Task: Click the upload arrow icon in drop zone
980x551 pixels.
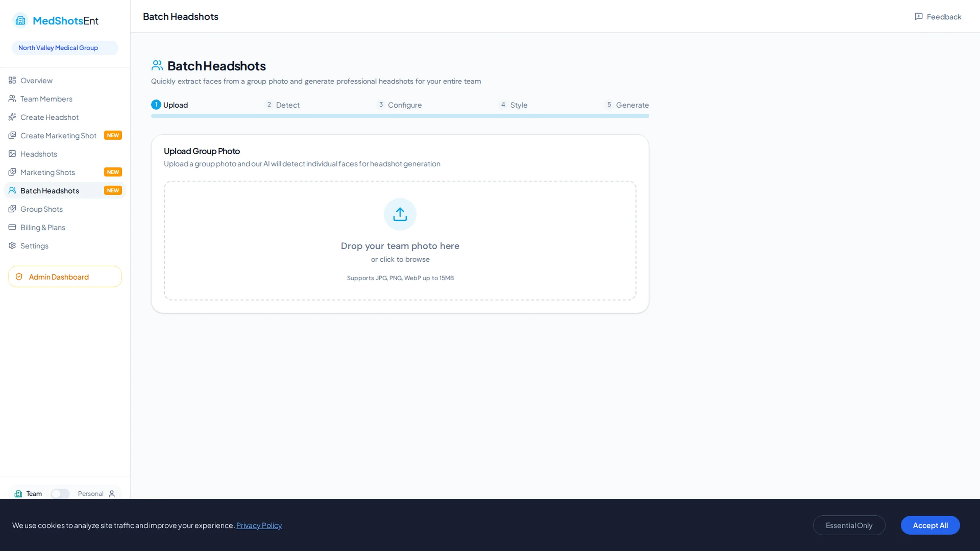Action: click(400, 214)
